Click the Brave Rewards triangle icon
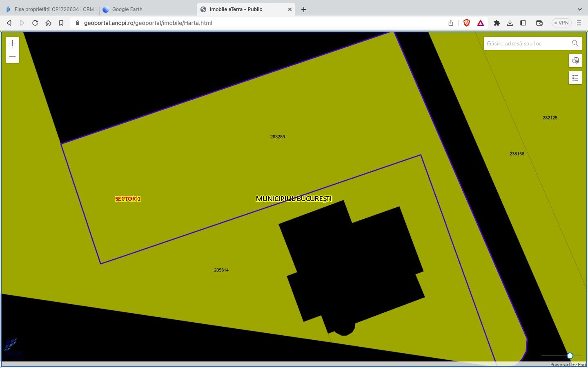 [x=481, y=23]
